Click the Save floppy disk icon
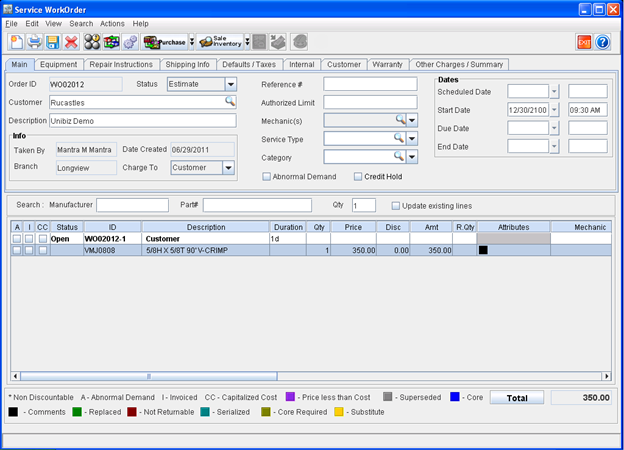This screenshot has height=450, width=624. (53, 42)
